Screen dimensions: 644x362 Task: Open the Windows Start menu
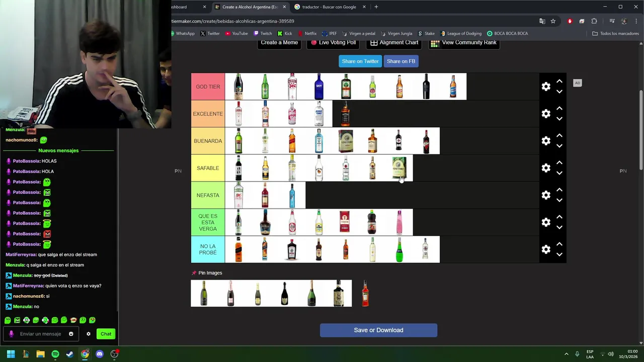pyautogui.click(x=11, y=354)
